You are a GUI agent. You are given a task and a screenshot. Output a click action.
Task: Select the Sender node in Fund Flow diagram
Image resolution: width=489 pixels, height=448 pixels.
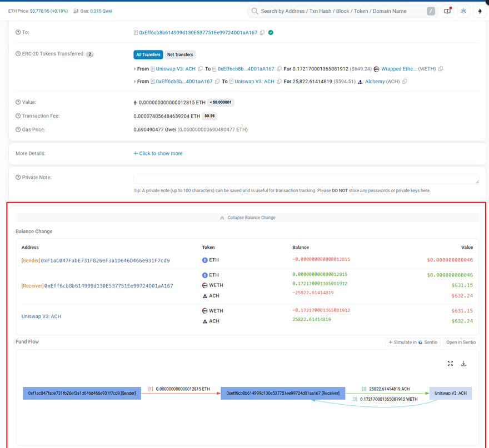click(x=82, y=393)
